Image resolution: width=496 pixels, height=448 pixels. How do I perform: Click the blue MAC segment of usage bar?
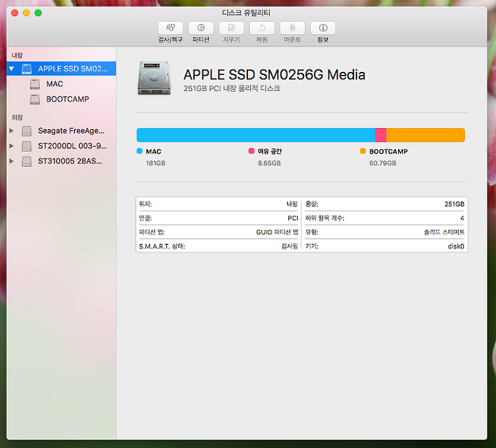[255, 135]
